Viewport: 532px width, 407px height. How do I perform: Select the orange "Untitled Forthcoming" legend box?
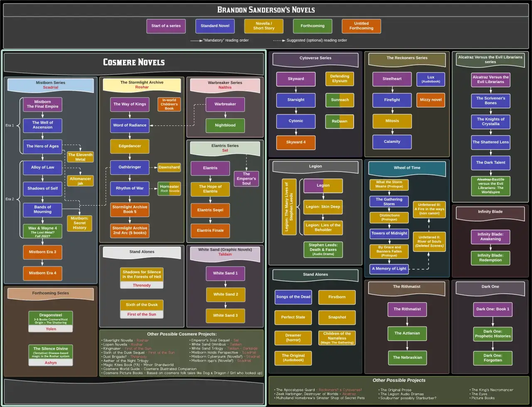tap(361, 26)
